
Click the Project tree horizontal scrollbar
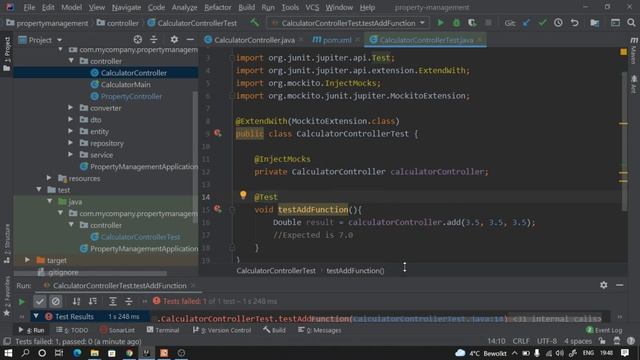tap(90, 273)
